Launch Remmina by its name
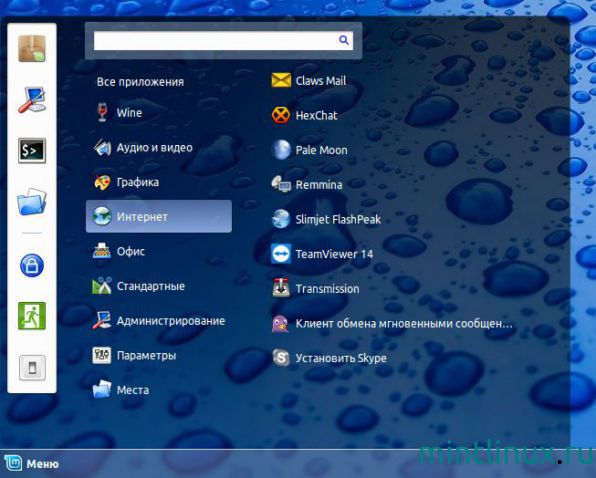This screenshot has width=596, height=478. (319, 185)
